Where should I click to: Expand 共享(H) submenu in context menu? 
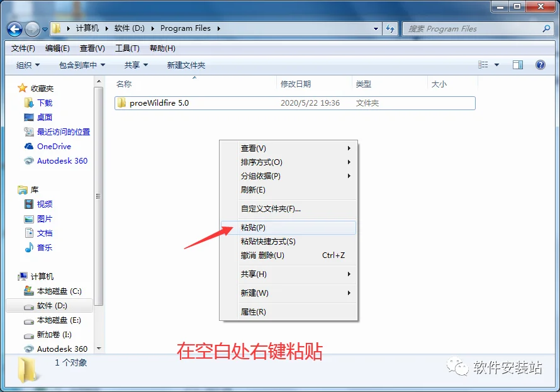[x=289, y=274]
